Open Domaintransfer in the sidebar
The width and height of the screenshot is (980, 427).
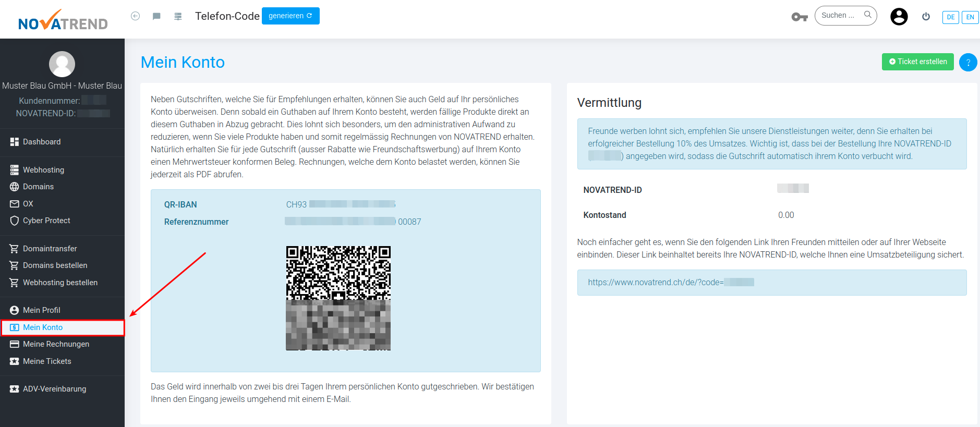(62, 249)
